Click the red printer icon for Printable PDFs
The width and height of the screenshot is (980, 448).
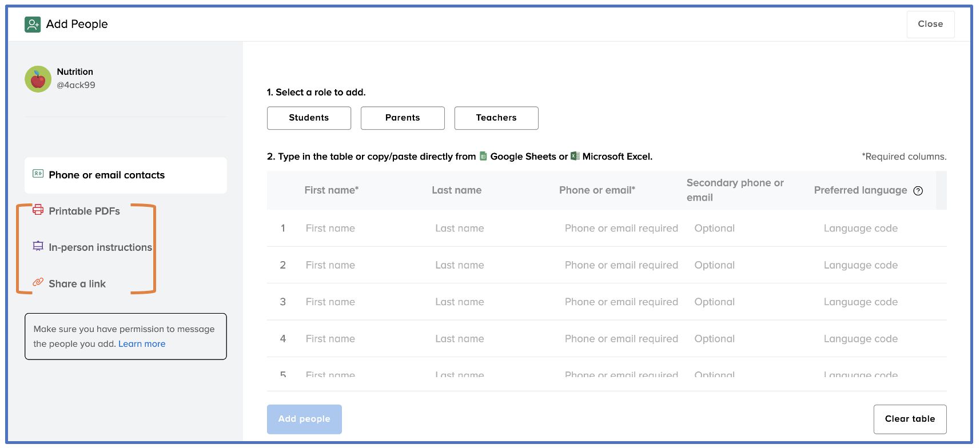[38, 210]
